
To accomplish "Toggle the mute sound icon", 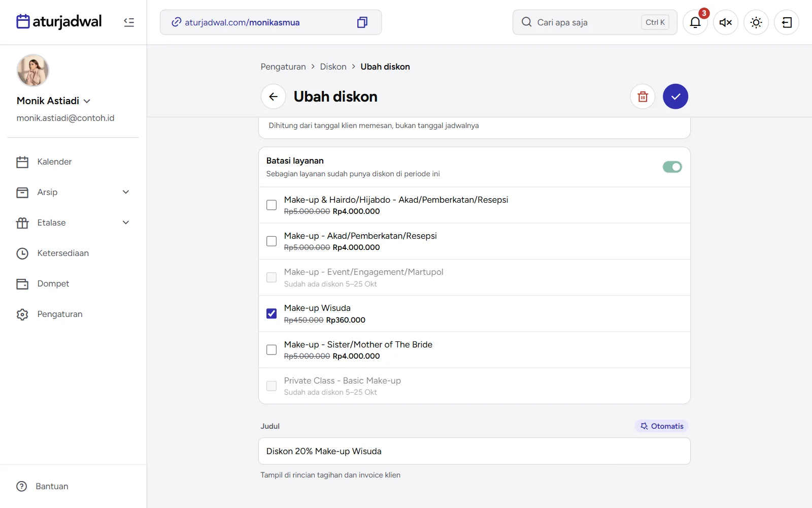I will (726, 22).
